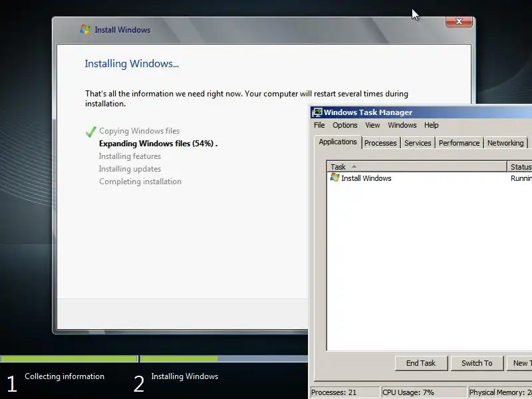Click the Task column header
532x399 pixels.
pyautogui.click(x=417, y=167)
